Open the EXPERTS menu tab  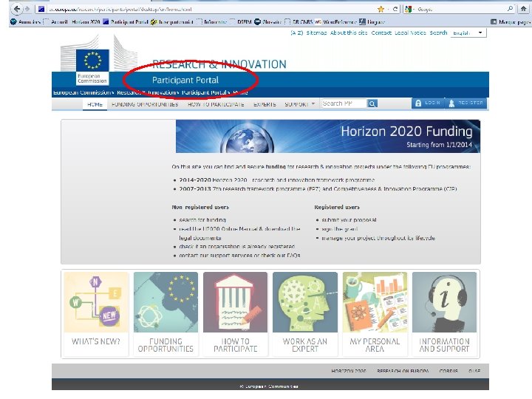pos(265,104)
